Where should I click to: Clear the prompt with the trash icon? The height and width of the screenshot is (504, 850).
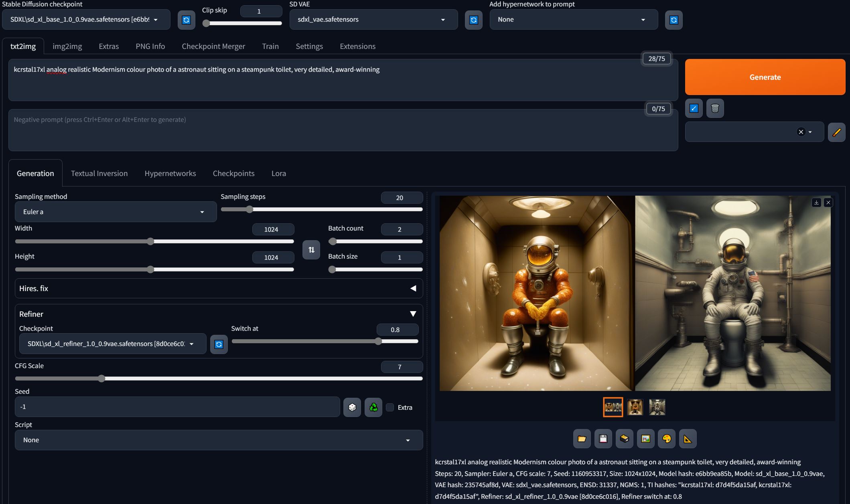pyautogui.click(x=714, y=108)
